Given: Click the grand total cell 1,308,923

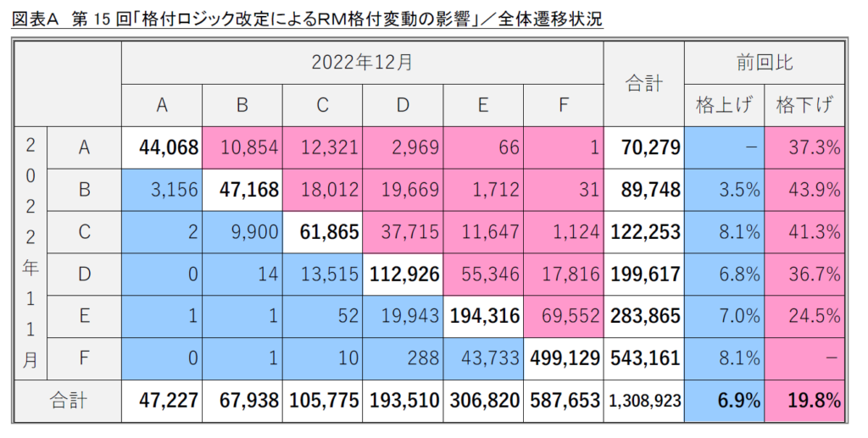Looking at the screenshot, I should 643,401.
